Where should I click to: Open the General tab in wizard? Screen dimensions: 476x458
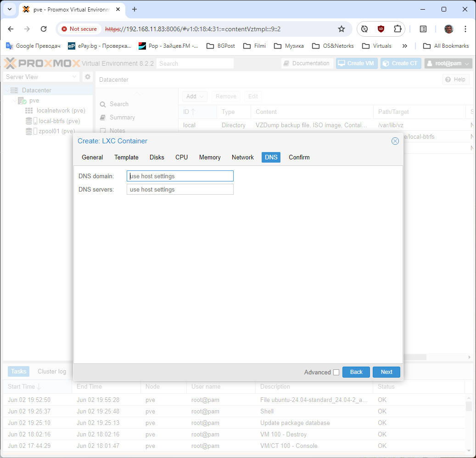[x=92, y=157]
